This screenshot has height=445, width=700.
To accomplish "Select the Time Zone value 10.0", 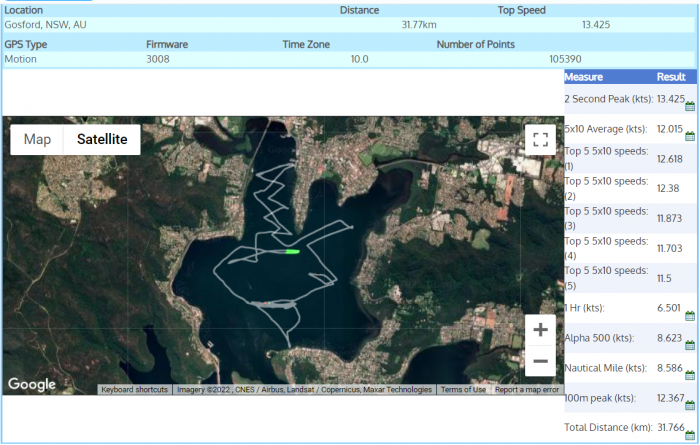I will (x=359, y=59).
